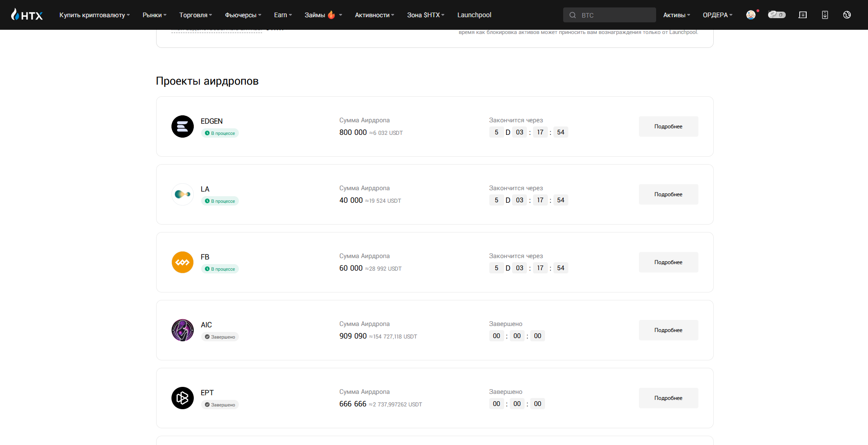Click the AIC project name
Screen dimensions: 868x445
coord(206,325)
